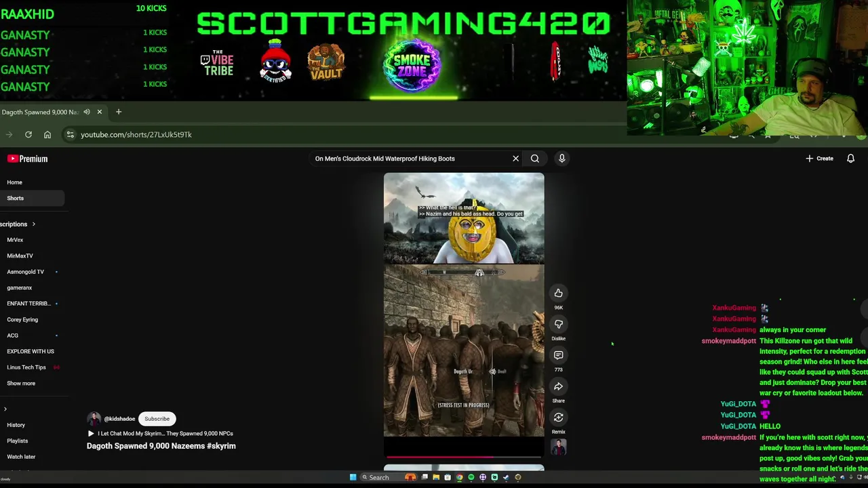Image resolution: width=868 pixels, height=488 pixels.
Task: Reload the YouTube page
Action: pyautogui.click(x=28, y=135)
